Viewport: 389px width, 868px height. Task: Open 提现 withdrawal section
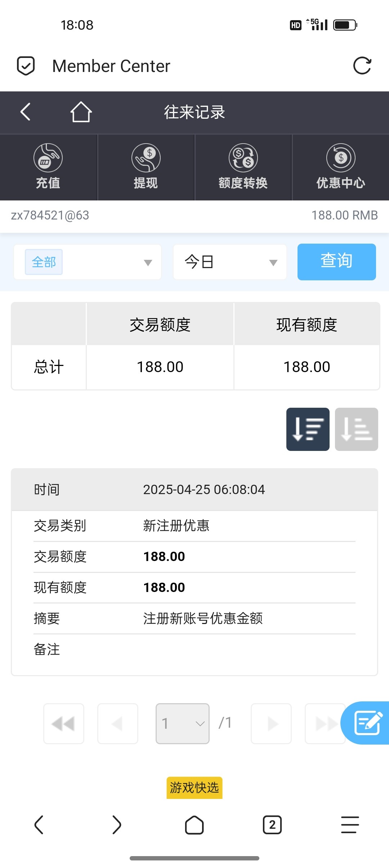click(146, 167)
